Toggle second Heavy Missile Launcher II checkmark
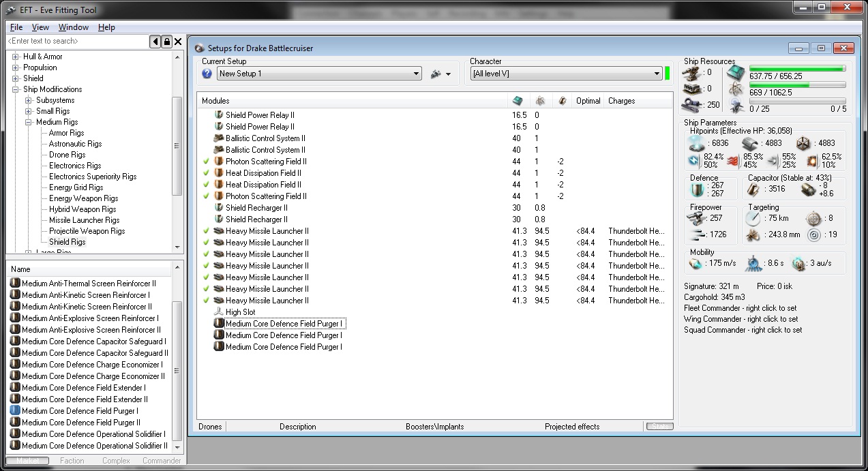Viewport: 868px width, 471px height. (x=207, y=243)
